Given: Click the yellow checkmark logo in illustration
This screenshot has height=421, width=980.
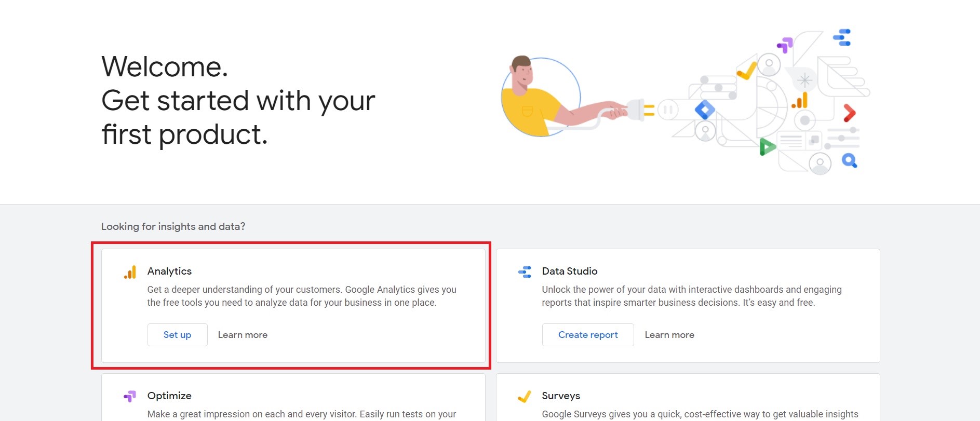Looking at the screenshot, I should [x=746, y=70].
